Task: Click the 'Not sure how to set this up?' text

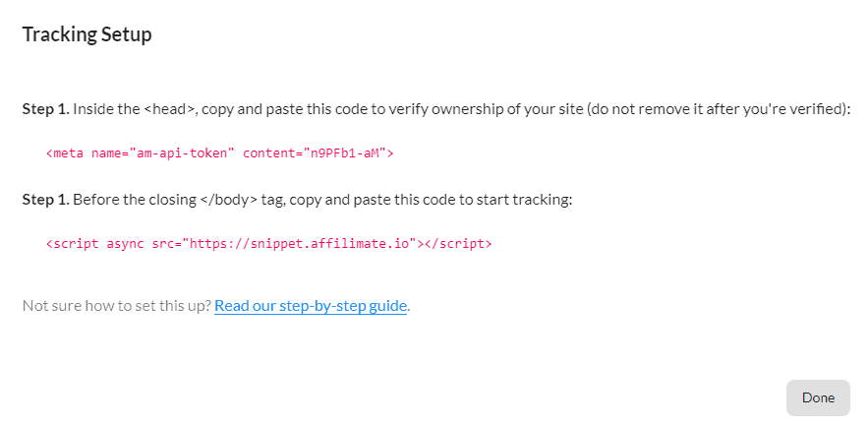Action: [117, 306]
